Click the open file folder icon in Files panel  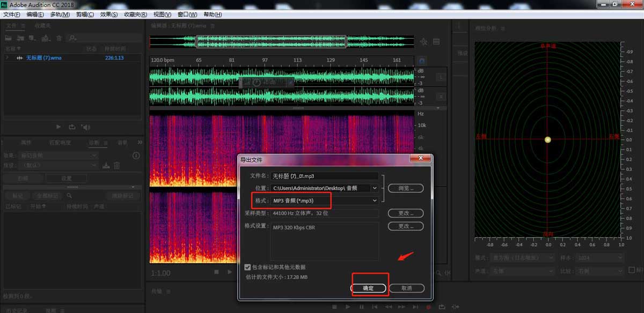pos(9,38)
